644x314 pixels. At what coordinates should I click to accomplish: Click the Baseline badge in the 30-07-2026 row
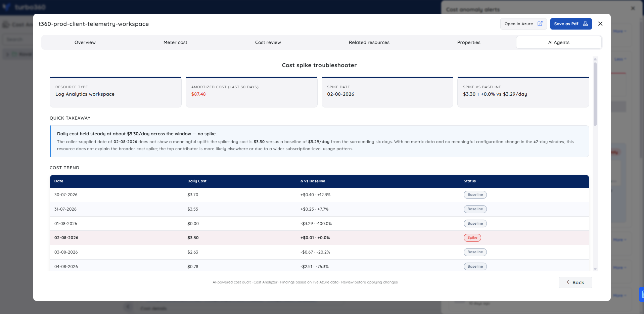click(x=475, y=195)
